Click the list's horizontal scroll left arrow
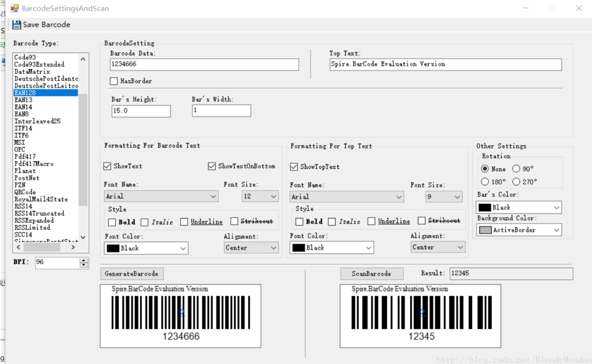 point(18,247)
